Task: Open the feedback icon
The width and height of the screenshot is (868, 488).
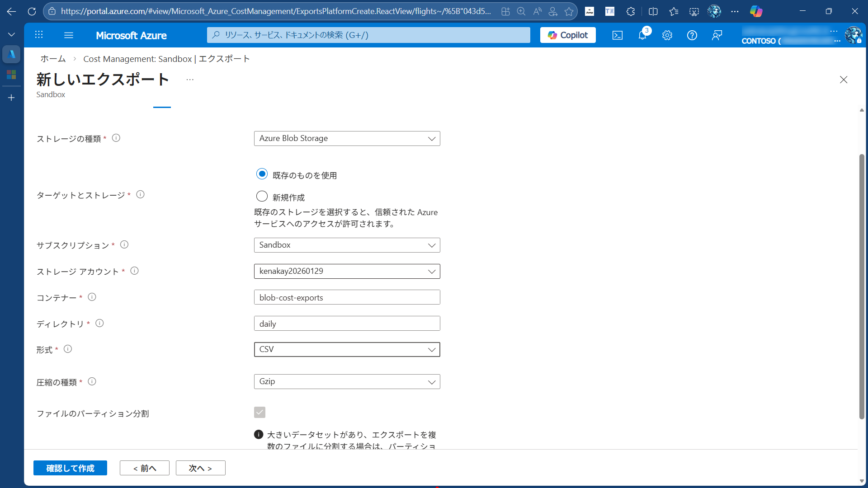Action: (717, 35)
